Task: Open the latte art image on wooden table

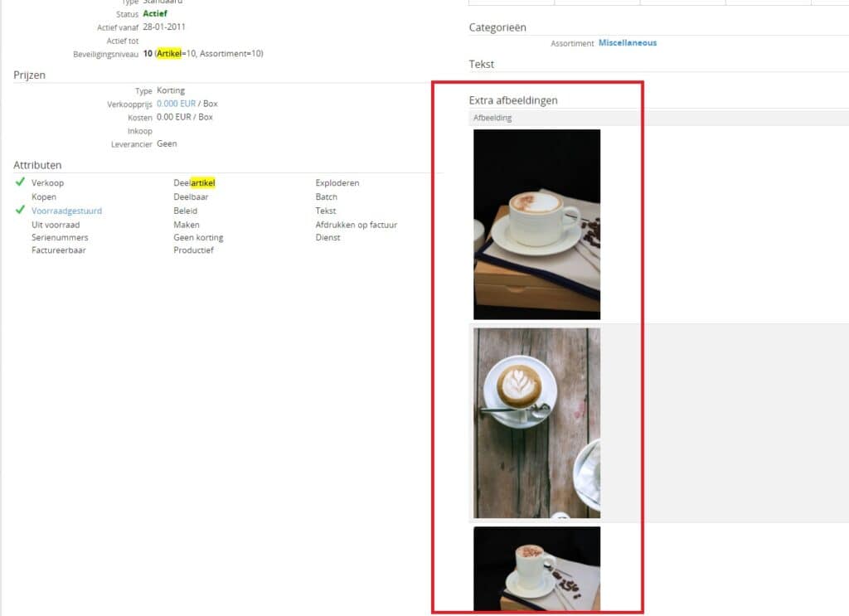Action: click(x=536, y=423)
